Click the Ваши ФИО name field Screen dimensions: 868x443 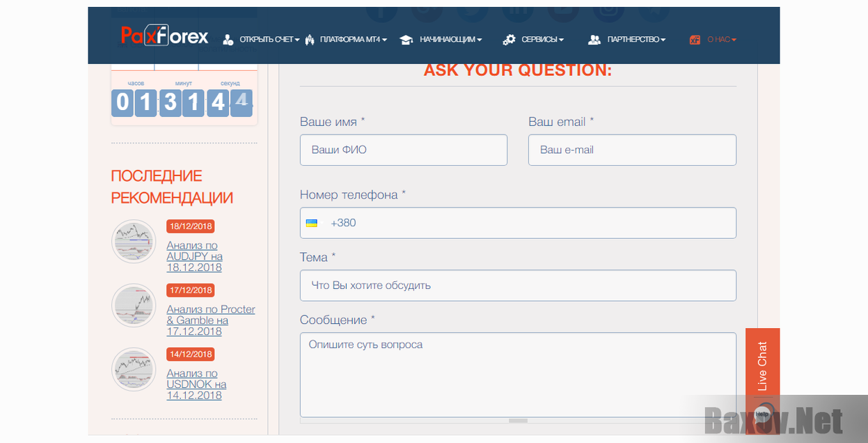point(404,150)
